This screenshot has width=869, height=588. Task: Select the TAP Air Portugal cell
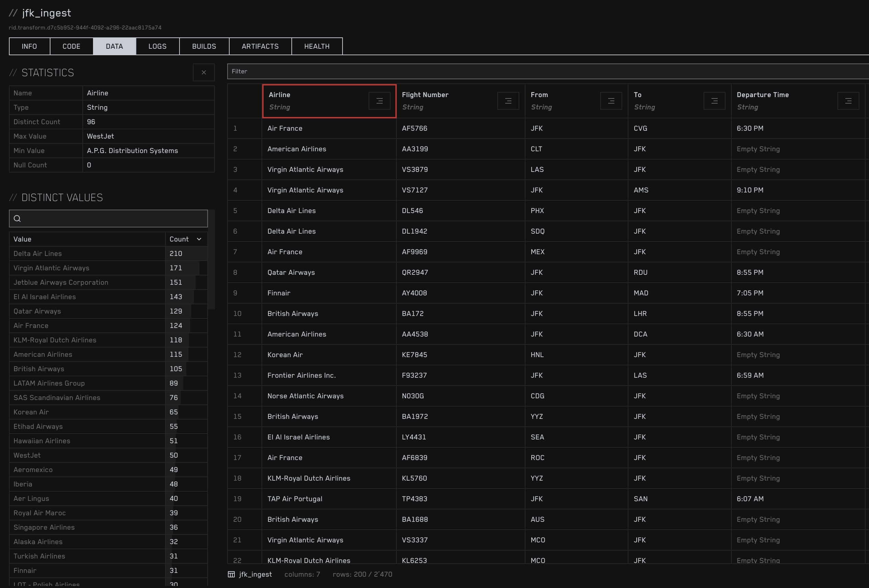329,499
